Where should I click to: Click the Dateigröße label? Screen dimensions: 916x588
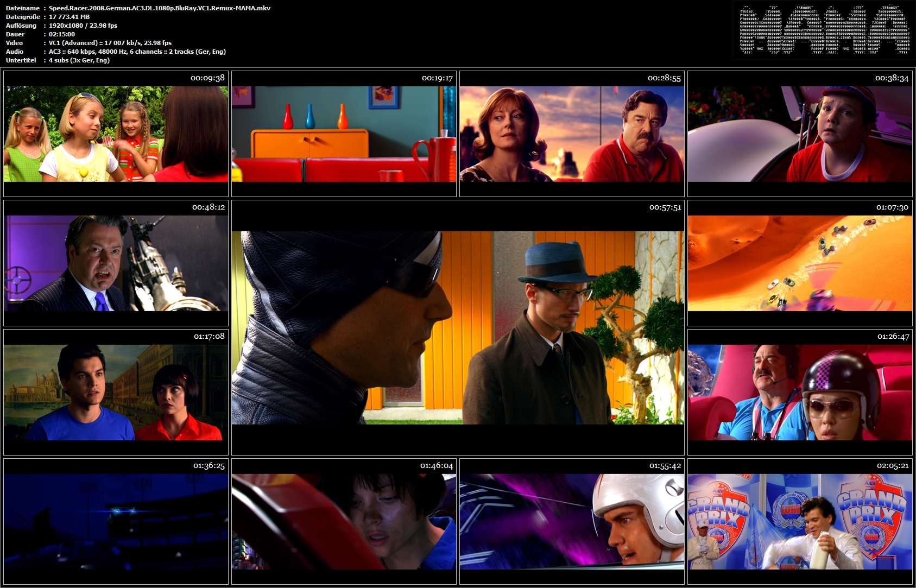click(x=23, y=17)
